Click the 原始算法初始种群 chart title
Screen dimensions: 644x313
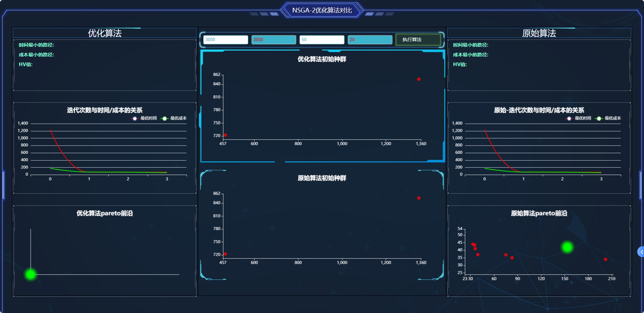tap(322, 178)
